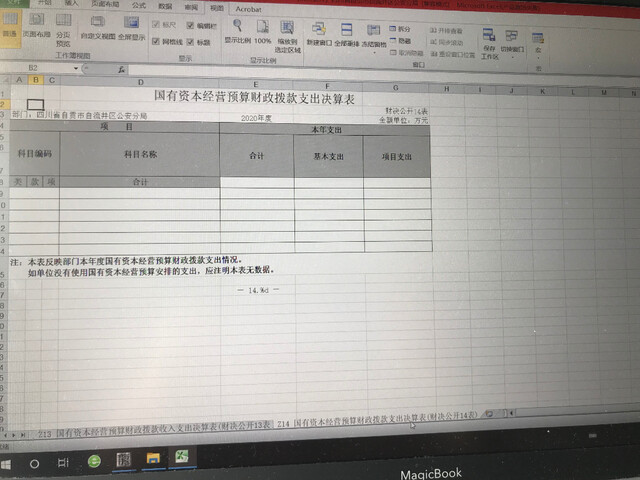Toggle the Headings (标题) checkbox

[x=190, y=42]
